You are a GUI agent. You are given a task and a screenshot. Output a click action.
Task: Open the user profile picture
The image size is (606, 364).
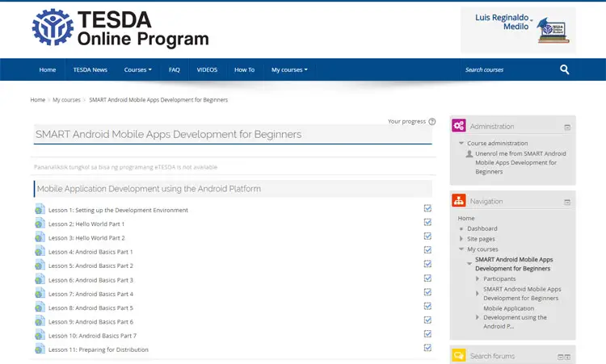tap(553, 30)
